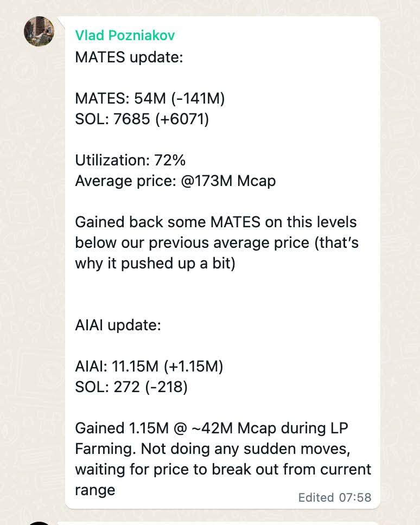Click the "SOL: 272 (-218)" line
The height and width of the screenshot is (525, 420).
click(x=131, y=387)
